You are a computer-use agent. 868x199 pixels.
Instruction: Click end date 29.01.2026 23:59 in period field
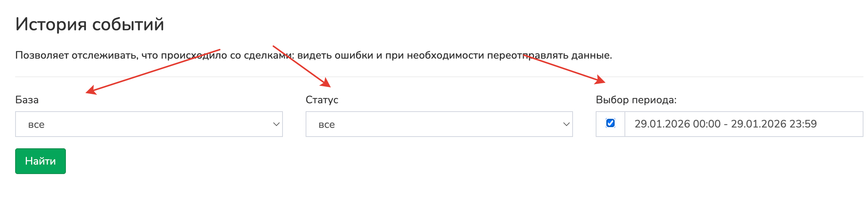(774, 124)
